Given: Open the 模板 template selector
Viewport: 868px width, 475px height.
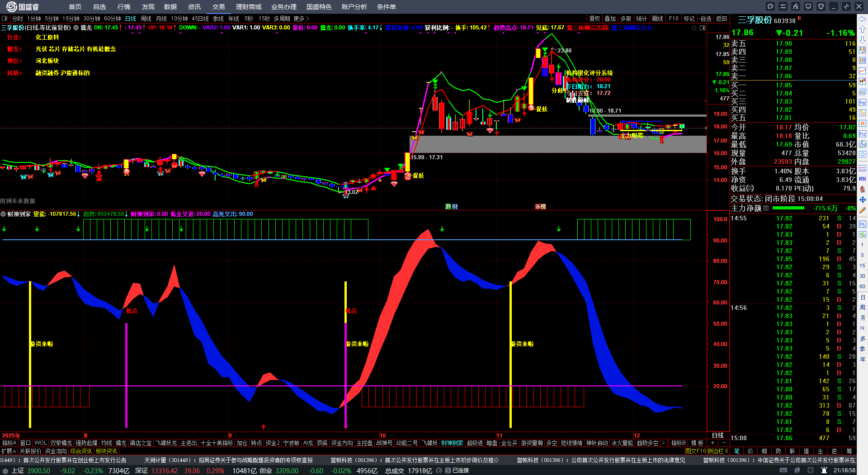Looking at the screenshot, I should coord(697,443).
